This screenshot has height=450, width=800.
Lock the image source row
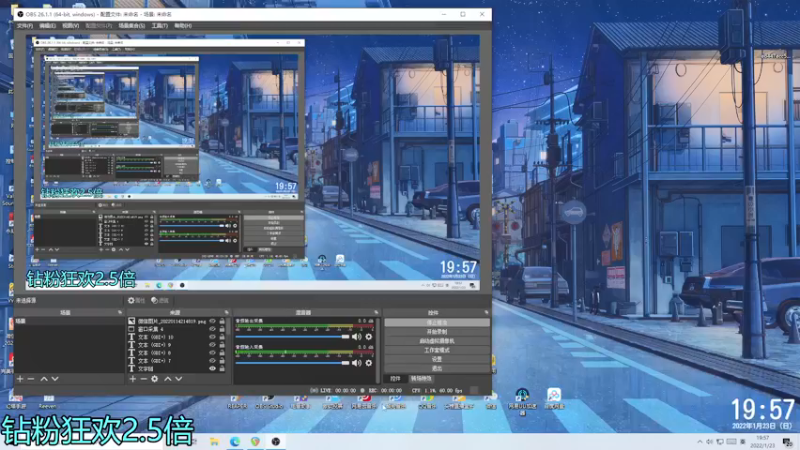(x=222, y=321)
